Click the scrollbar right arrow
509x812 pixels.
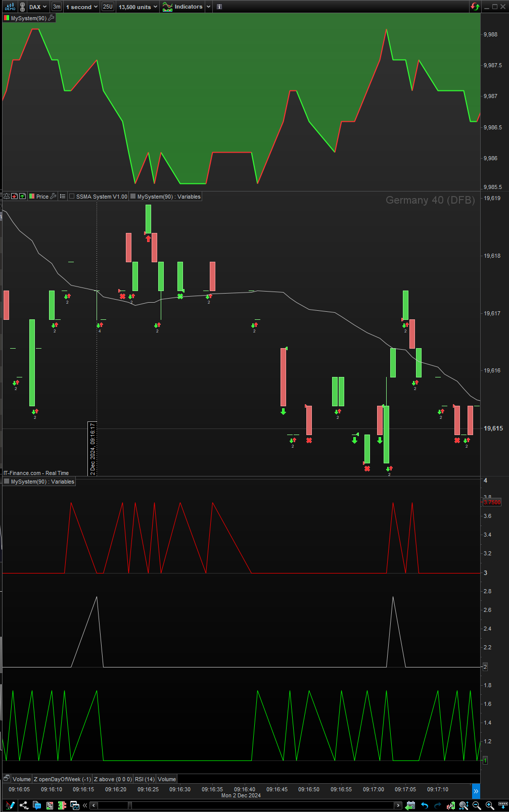398,805
